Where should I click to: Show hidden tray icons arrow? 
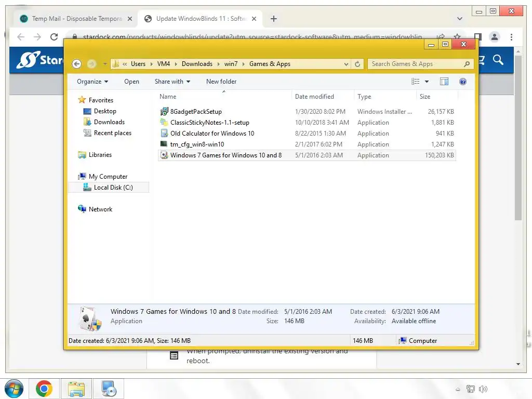458,389
